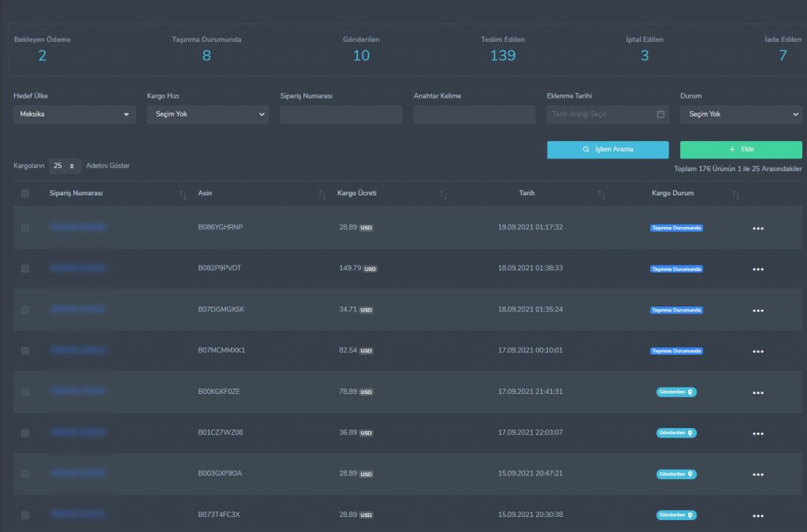
Task: Check the row checkbox for B07DGMGXSK
Action: click(x=24, y=310)
